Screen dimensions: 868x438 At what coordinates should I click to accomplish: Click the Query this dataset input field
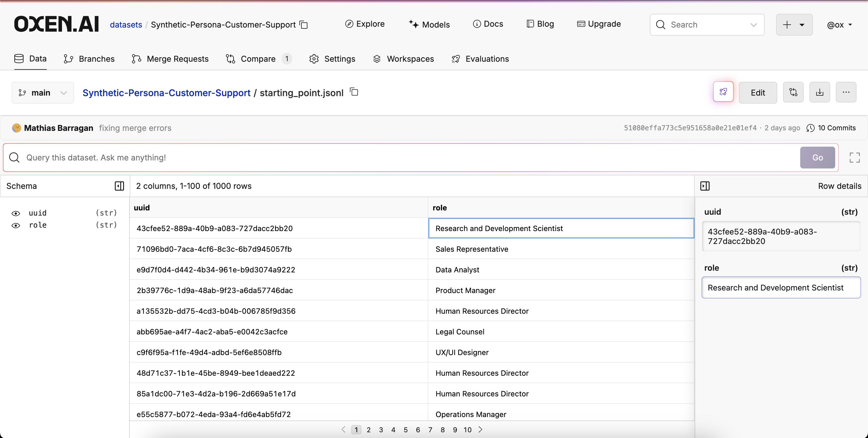coord(404,157)
